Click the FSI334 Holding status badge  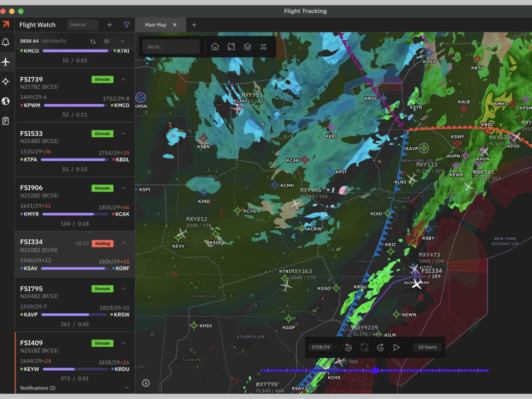(x=103, y=244)
